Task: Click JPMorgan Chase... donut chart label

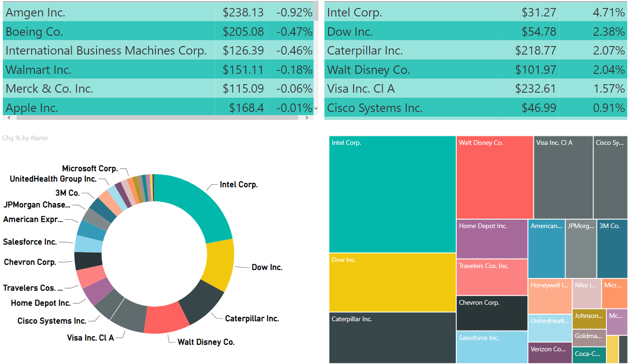Action: point(37,205)
